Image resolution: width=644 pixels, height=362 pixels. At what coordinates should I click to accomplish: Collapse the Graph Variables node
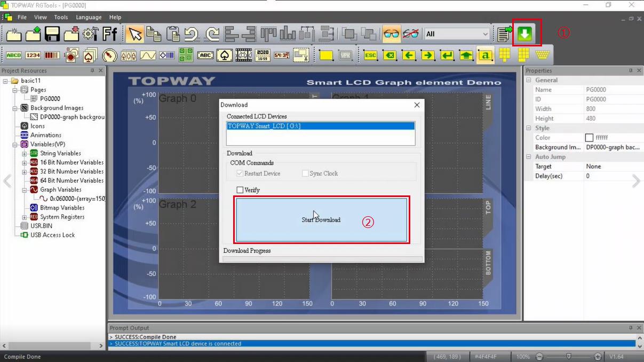pyautogui.click(x=25, y=190)
